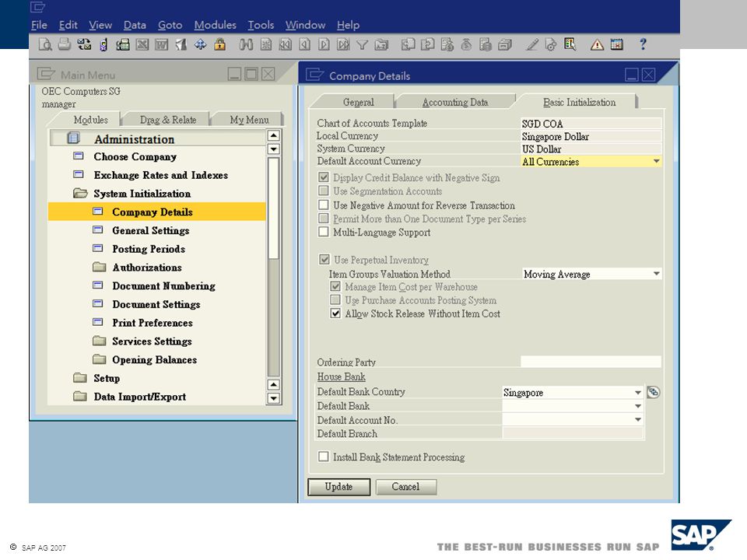Open the Item Groups Valuation Method dropdown
This screenshot has width=747, height=560.
[x=657, y=274]
